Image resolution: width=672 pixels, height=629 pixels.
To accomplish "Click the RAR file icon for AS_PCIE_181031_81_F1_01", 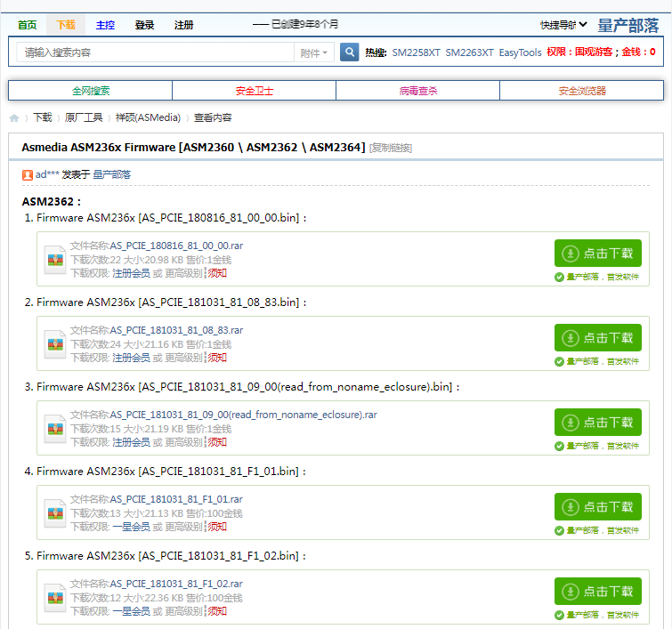I will click(x=56, y=512).
